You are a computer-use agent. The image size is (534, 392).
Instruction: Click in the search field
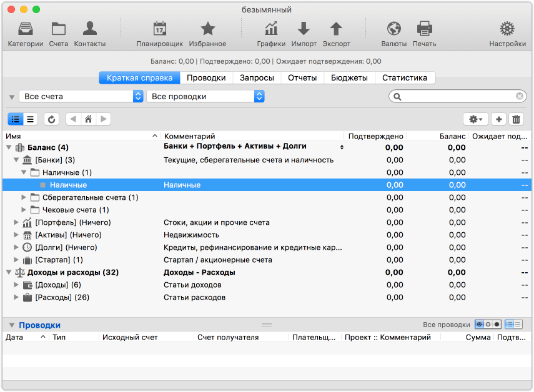pyautogui.click(x=459, y=96)
